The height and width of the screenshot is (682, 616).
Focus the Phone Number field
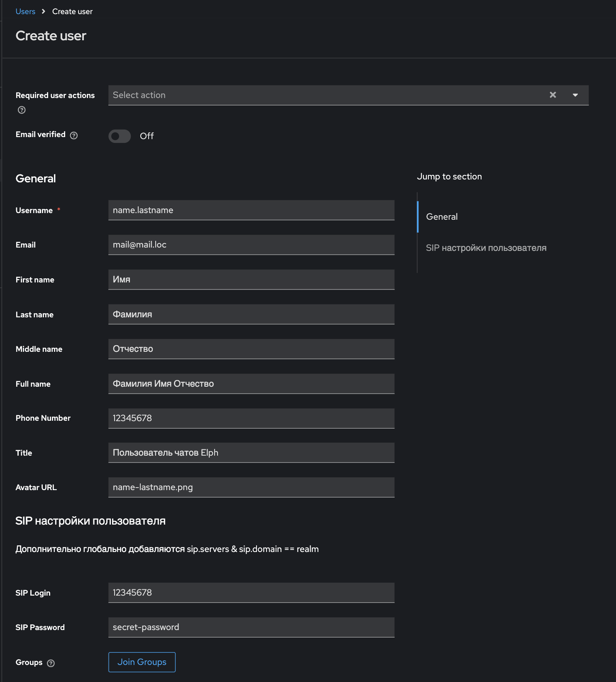pos(251,418)
